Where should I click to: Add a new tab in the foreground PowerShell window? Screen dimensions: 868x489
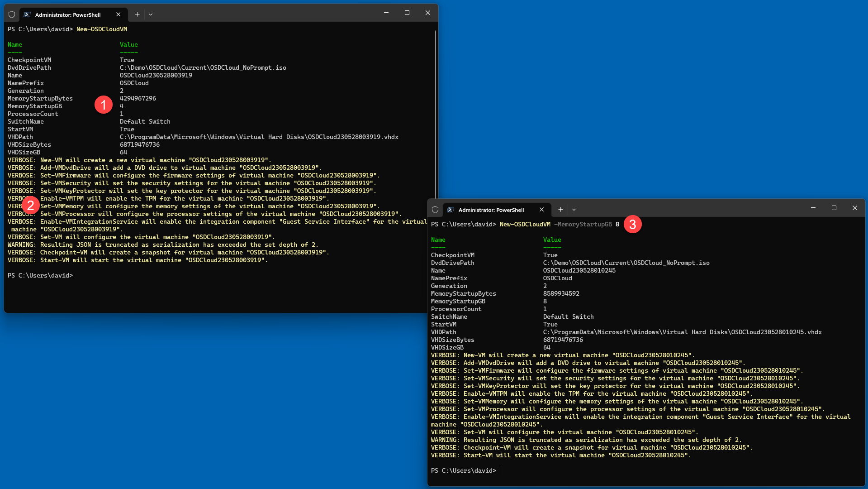tap(560, 210)
